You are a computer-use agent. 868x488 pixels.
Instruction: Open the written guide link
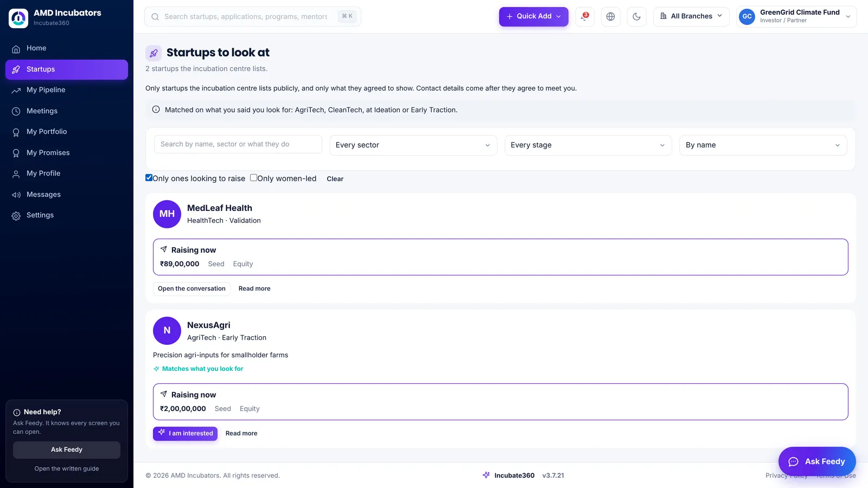click(67, 468)
